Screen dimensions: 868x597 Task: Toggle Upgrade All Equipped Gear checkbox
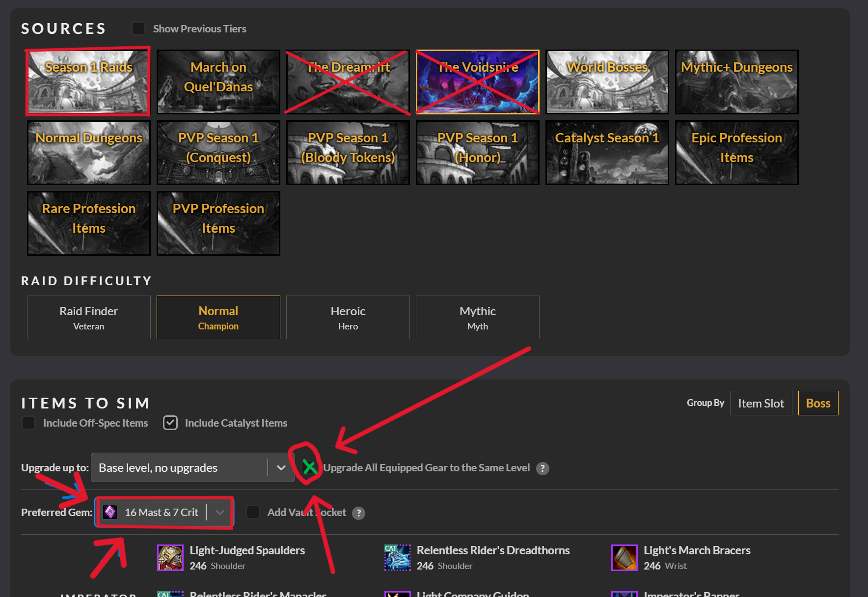(x=309, y=467)
